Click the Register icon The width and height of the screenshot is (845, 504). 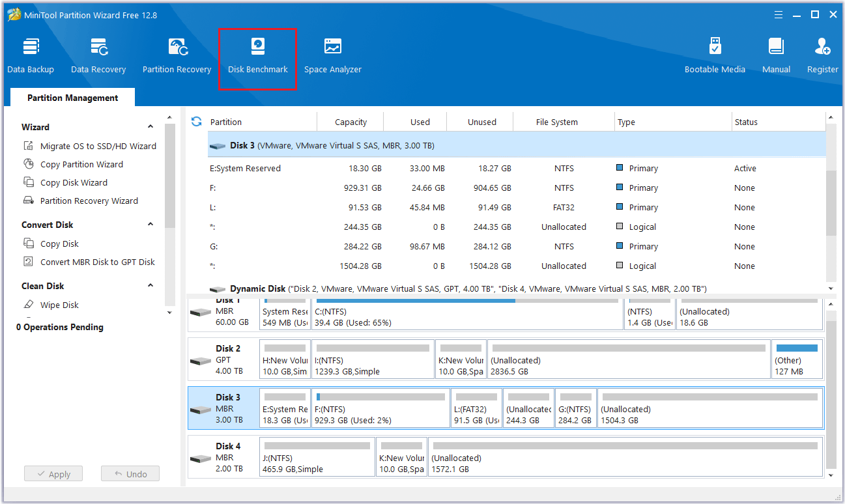pos(822,56)
